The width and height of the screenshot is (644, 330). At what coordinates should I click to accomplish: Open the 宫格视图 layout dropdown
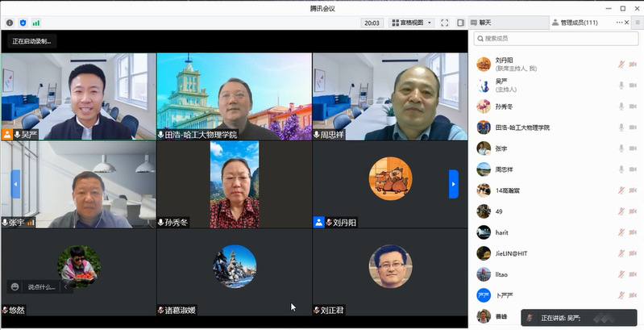[x=411, y=23]
